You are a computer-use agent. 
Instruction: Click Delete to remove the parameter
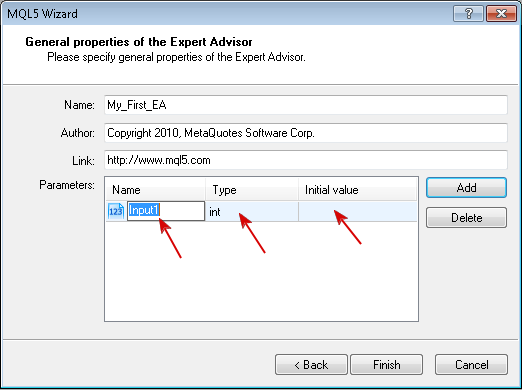point(466,218)
